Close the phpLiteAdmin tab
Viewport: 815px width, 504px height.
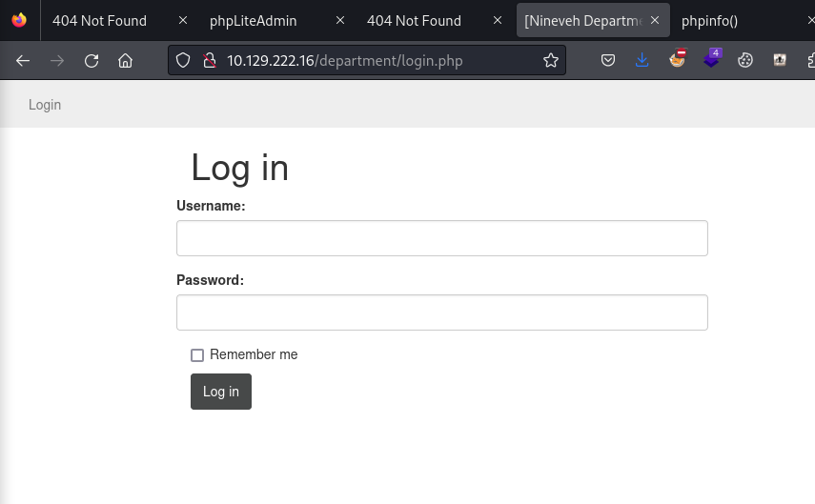click(340, 20)
